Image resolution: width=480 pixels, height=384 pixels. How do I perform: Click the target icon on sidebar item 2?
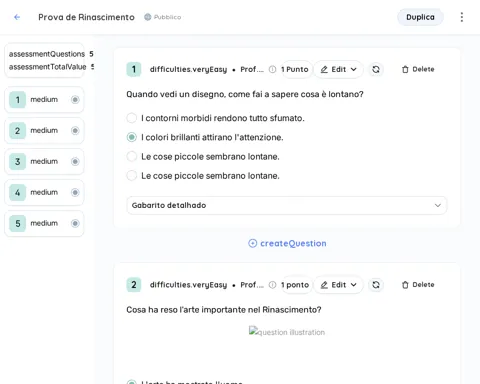[x=75, y=130]
